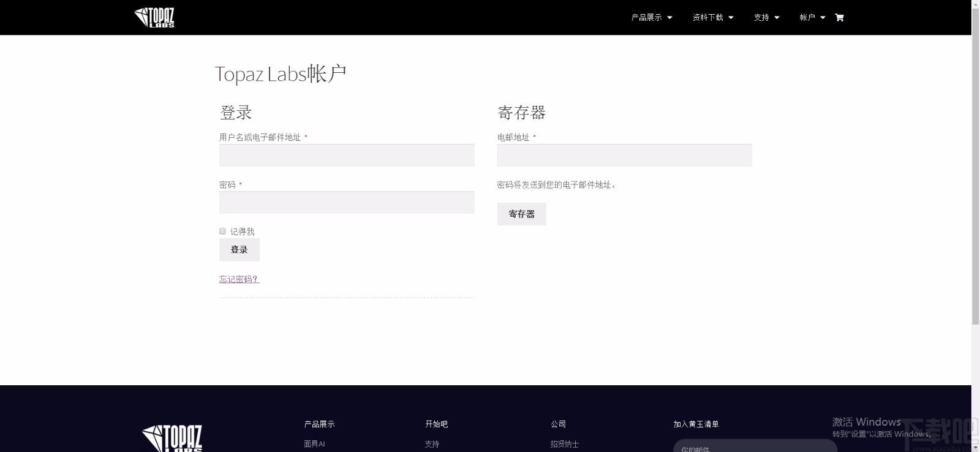Open the 产品展示 menu label

pos(647,18)
